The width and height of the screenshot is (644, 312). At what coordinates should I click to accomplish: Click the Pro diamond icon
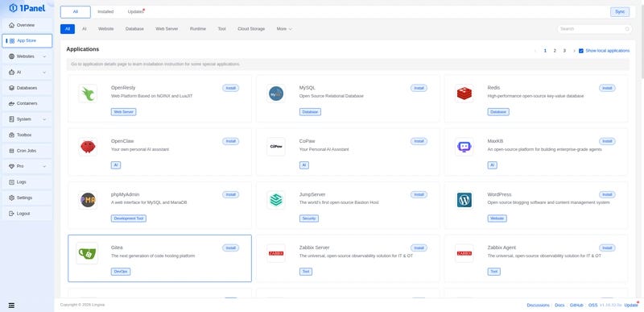pos(11,167)
